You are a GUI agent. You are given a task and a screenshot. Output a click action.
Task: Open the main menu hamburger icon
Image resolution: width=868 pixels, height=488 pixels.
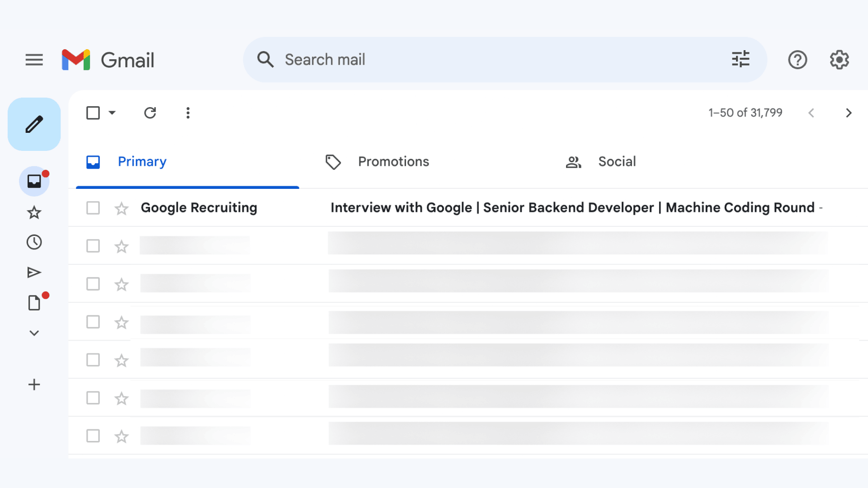point(34,60)
